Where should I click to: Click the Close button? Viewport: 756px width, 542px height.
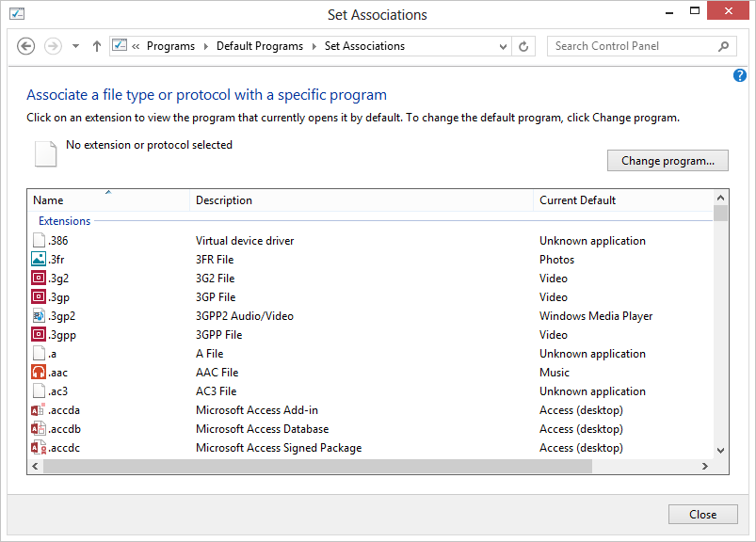pyautogui.click(x=702, y=514)
